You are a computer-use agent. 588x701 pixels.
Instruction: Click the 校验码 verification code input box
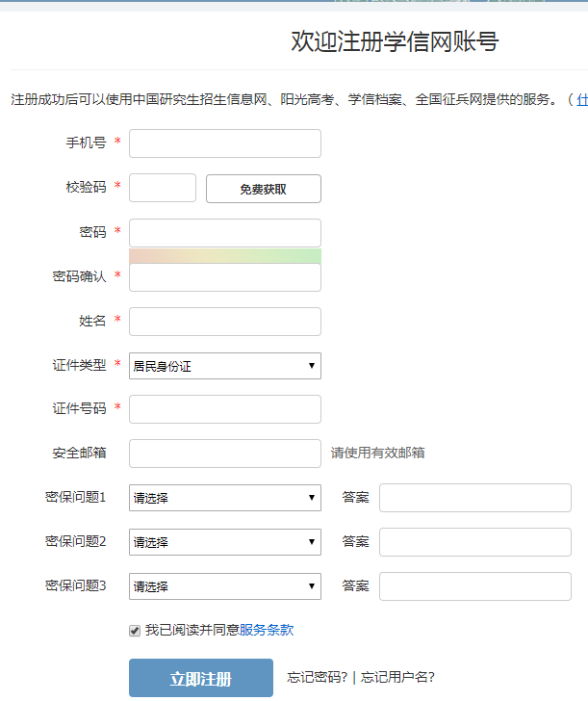[x=162, y=188]
